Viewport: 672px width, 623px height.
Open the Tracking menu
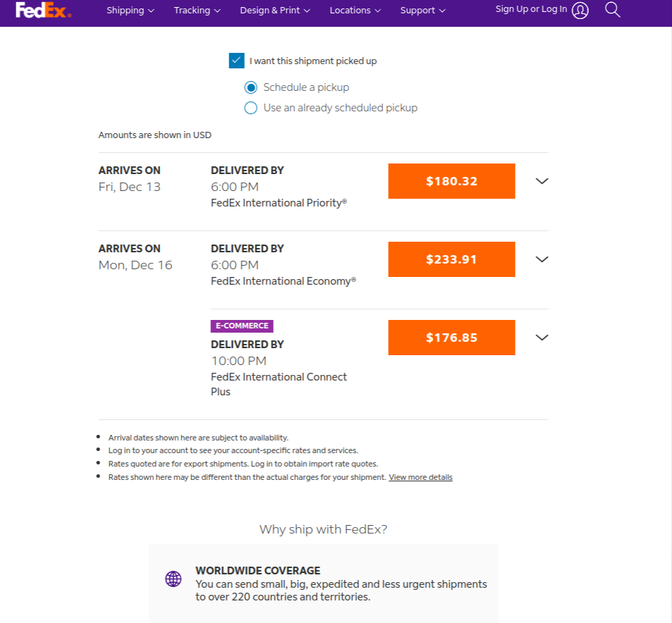tap(197, 11)
